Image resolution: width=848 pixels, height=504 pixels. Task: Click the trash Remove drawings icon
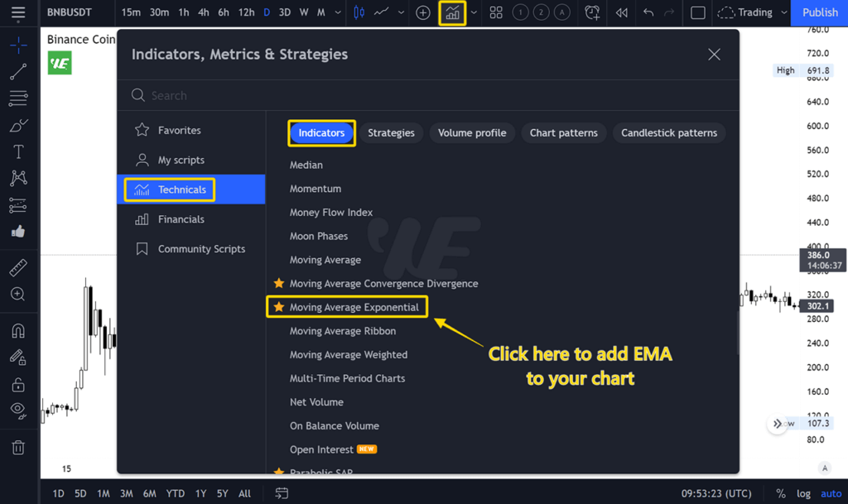pyautogui.click(x=18, y=448)
